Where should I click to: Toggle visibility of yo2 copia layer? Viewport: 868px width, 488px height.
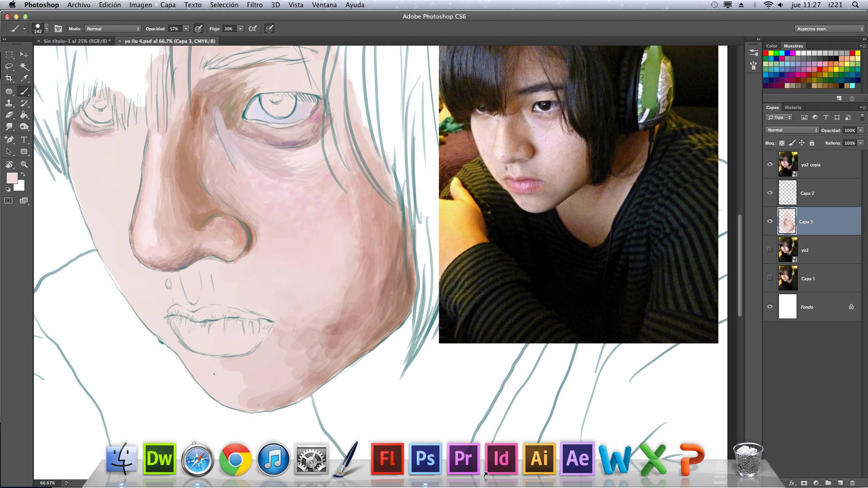(x=770, y=164)
